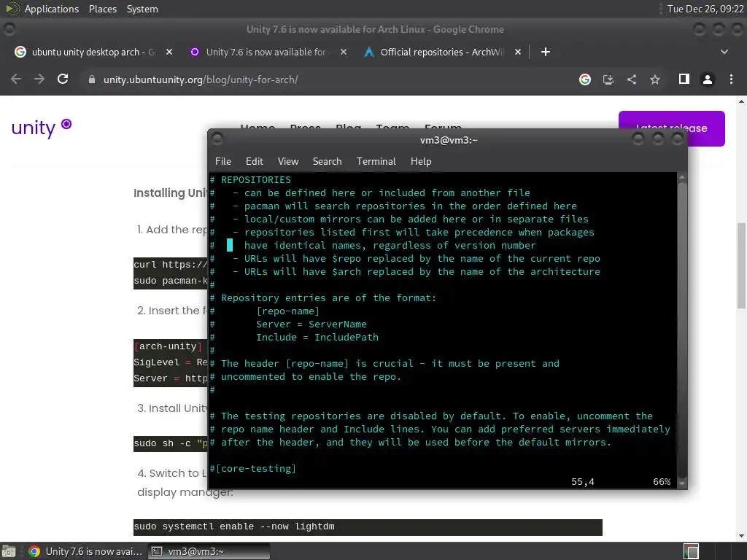The height and width of the screenshot is (560, 747).
Task: Open terminal Help menu
Action: click(421, 161)
